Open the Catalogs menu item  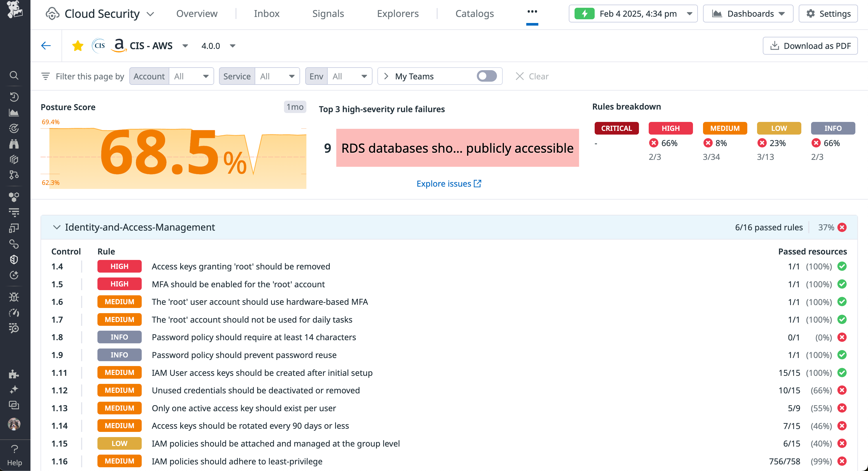(x=475, y=14)
